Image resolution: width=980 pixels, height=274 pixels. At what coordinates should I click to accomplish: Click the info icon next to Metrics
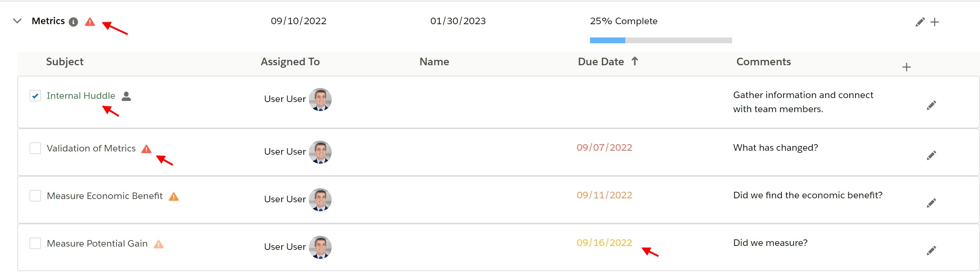[73, 22]
